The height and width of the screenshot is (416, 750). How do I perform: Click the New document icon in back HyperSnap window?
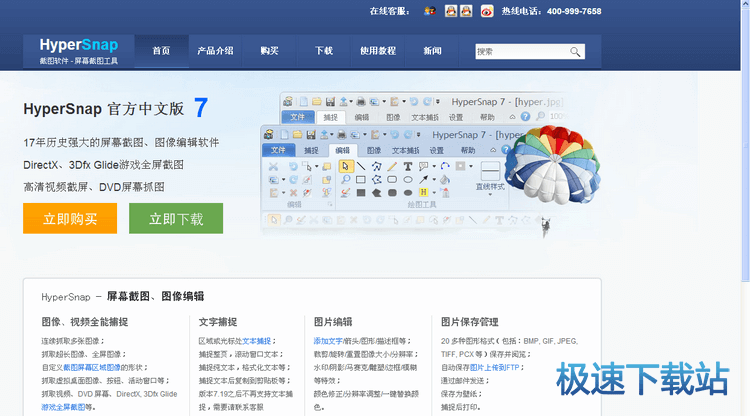point(304,101)
